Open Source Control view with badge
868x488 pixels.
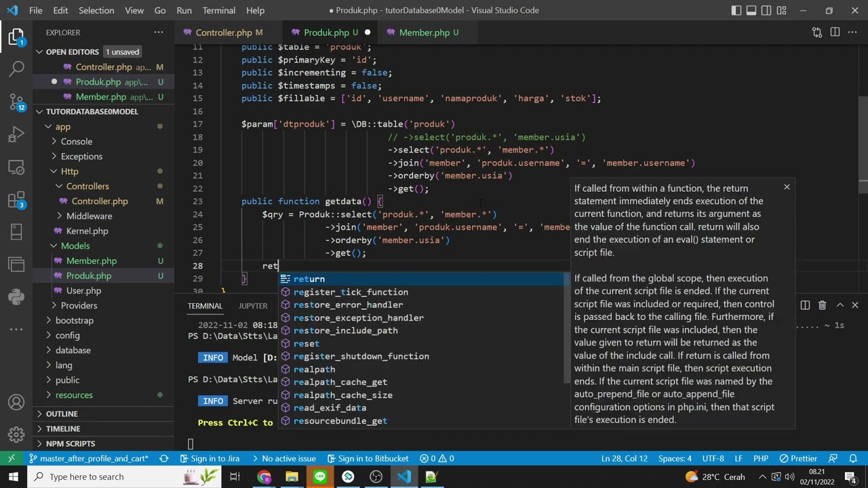tap(17, 101)
